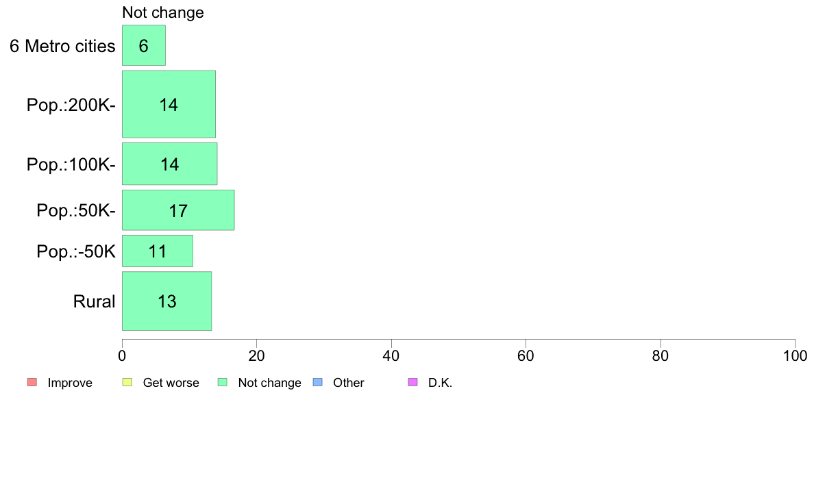The image size is (814, 504).
Task: Click the Other legend label
Action: (349, 383)
